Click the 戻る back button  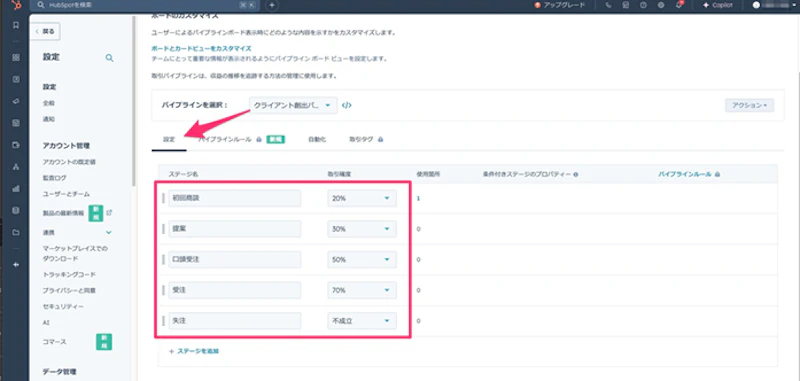point(45,31)
